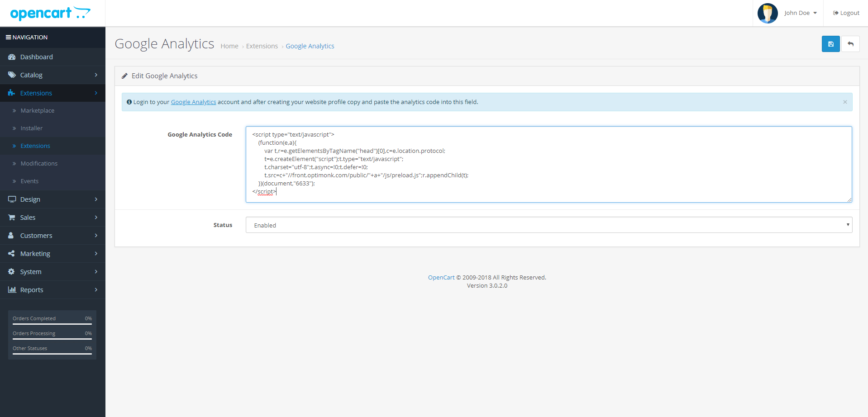Click the Home breadcrumb link
Image resolution: width=868 pixels, height=417 pixels.
pos(229,46)
